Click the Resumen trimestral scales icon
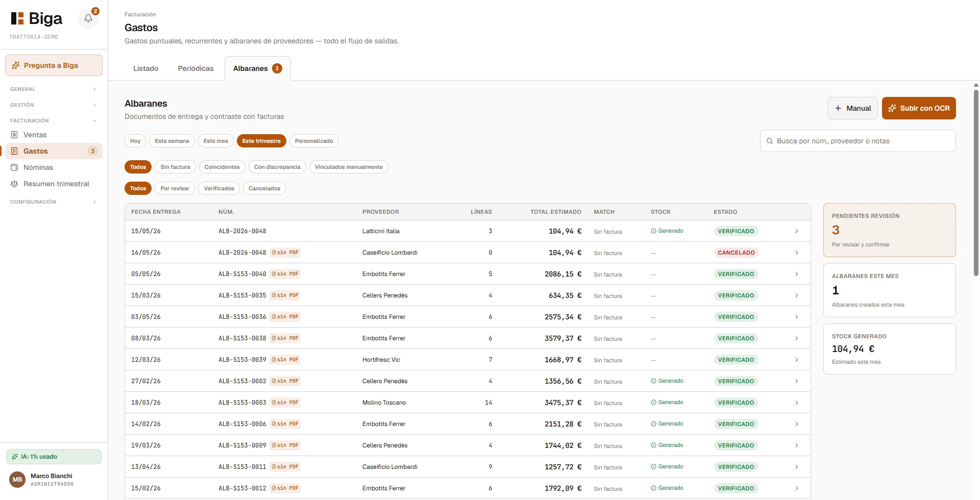Screen dimensions: 980x500 [x=14, y=184]
